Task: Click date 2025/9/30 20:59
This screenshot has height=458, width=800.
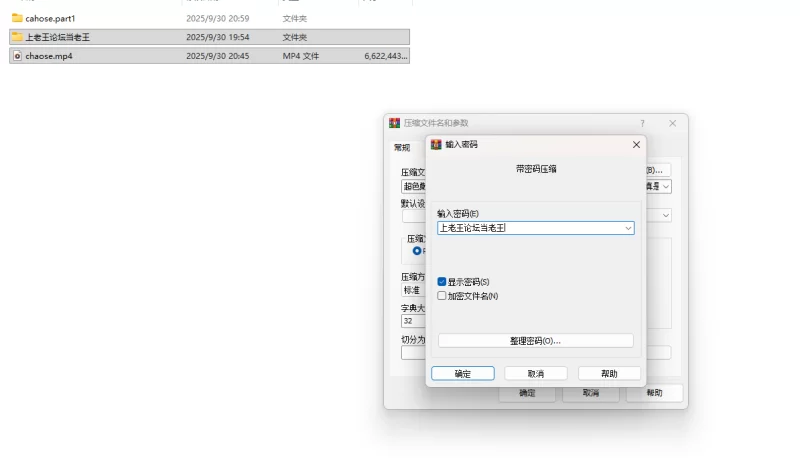Action: (217, 18)
